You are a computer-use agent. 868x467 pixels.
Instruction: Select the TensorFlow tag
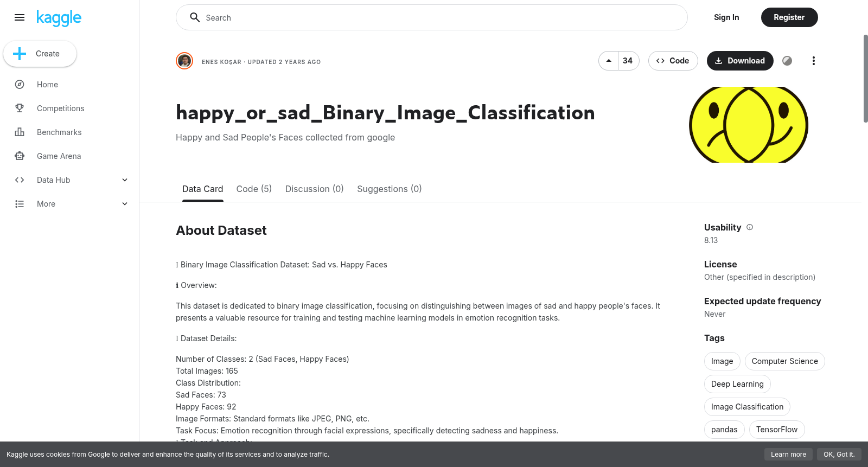click(777, 430)
